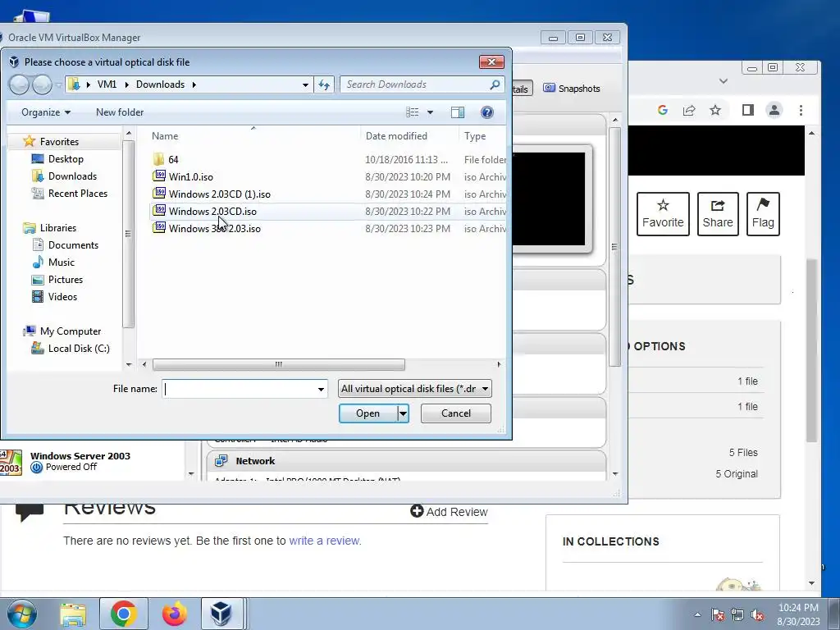Show hidden tray icons arrow
Image resolution: width=840 pixels, height=630 pixels.
tap(697, 615)
